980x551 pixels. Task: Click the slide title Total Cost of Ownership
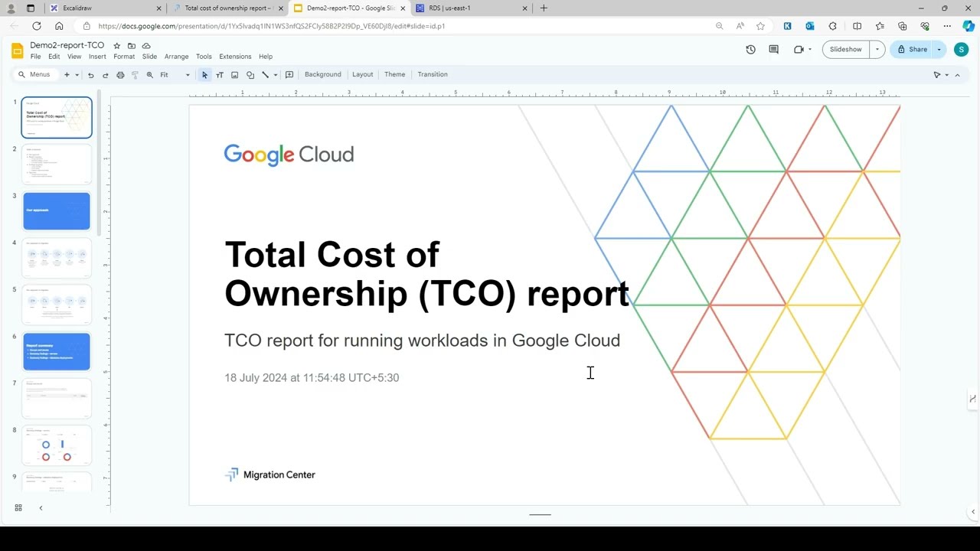pyautogui.click(x=426, y=274)
